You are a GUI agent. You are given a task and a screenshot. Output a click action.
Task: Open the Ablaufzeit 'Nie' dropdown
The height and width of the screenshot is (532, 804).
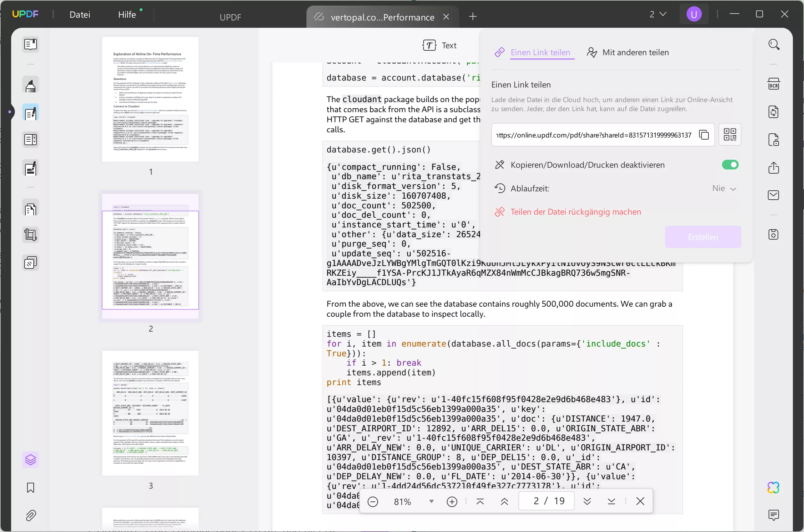click(x=724, y=188)
